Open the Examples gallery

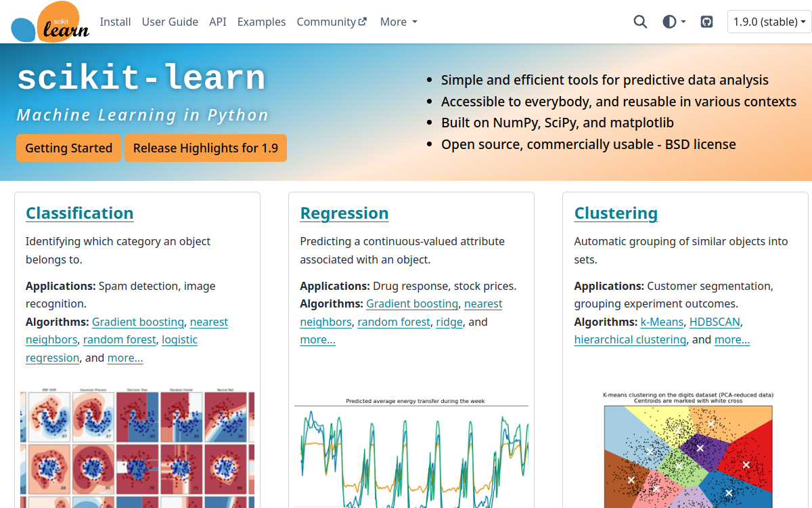(261, 22)
